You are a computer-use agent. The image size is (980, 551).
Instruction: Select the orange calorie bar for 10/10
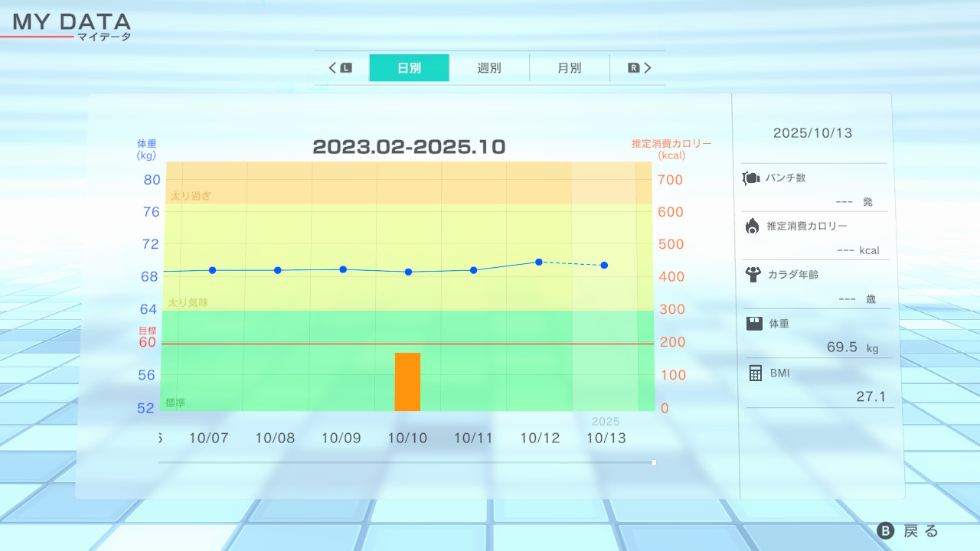pyautogui.click(x=407, y=382)
